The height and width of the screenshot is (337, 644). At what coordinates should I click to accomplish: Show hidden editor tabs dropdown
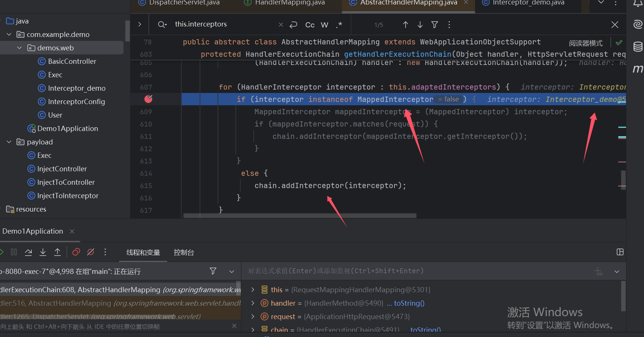click(x=601, y=3)
